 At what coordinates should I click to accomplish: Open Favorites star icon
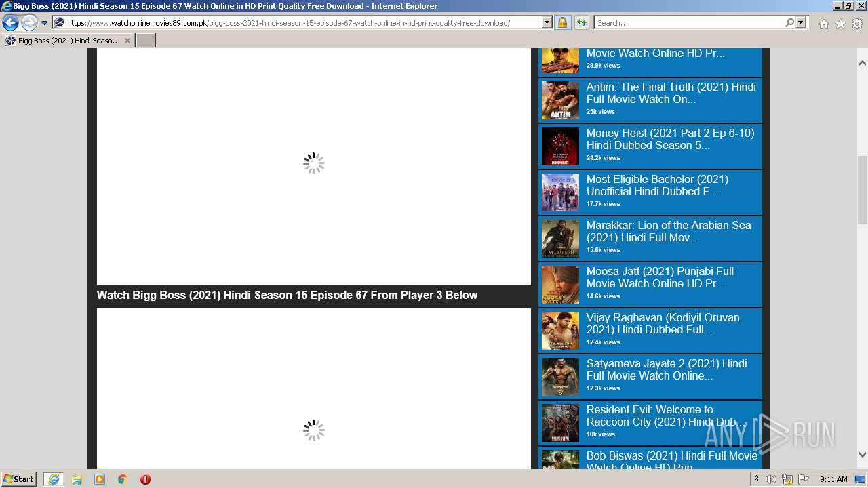[x=840, y=24]
